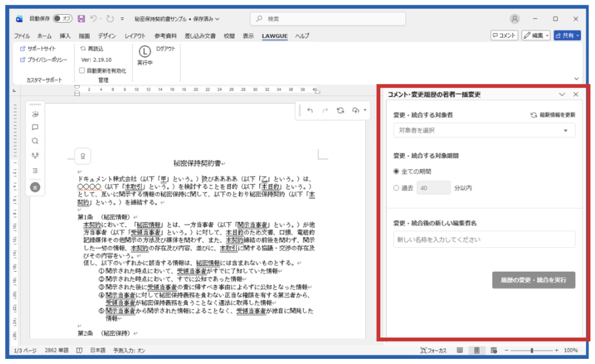
Task: Click the purple save icon in title bar
Action: (x=81, y=19)
